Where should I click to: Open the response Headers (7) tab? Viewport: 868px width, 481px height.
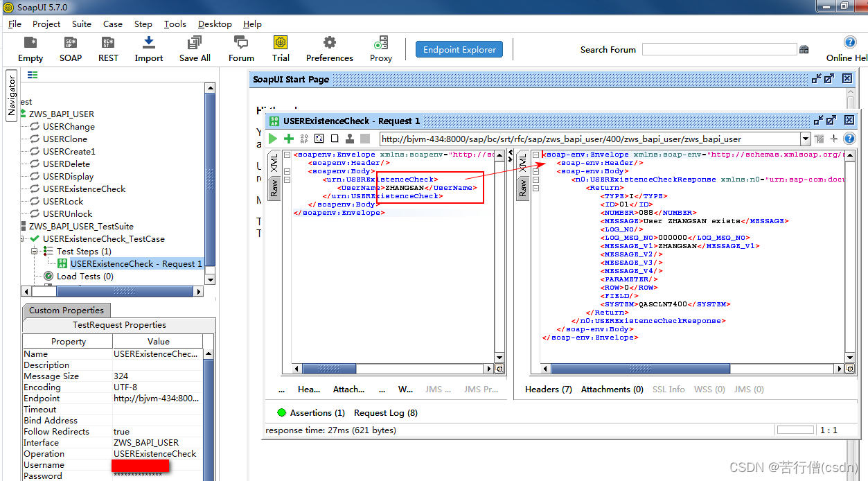pos(549,389)
